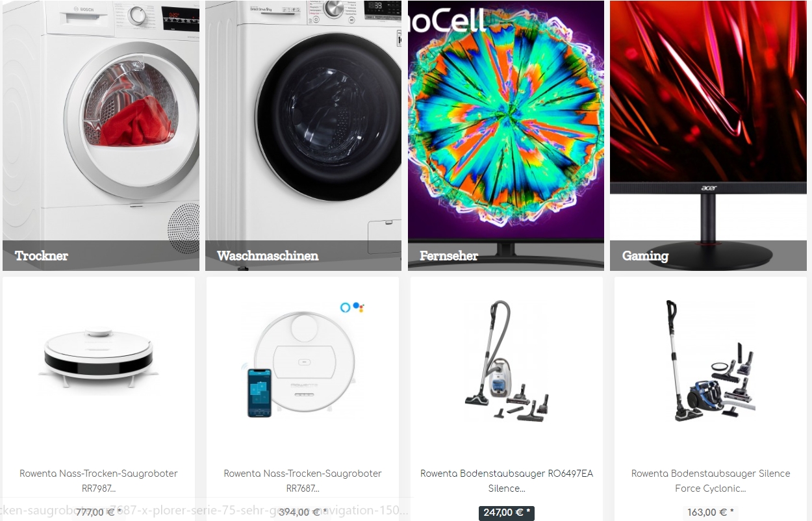Open Rowenta Nass-Trocken-Saugroboter RR7687 product link
812x521 pixels.
(303, 481)
